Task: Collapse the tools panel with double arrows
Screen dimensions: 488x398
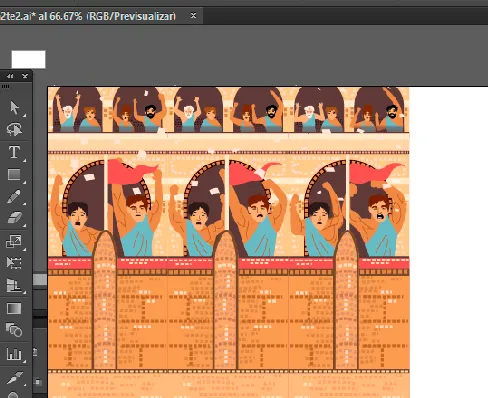Action: click(x=10, y=76)
